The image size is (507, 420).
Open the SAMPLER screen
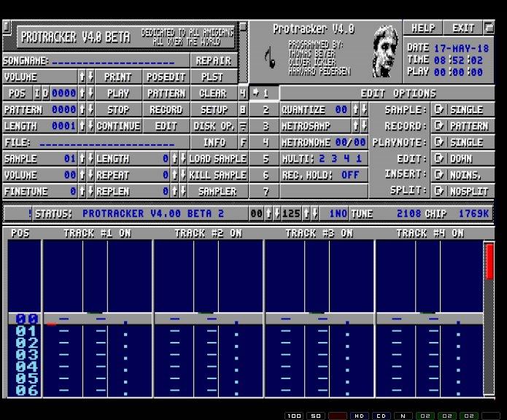217,191
